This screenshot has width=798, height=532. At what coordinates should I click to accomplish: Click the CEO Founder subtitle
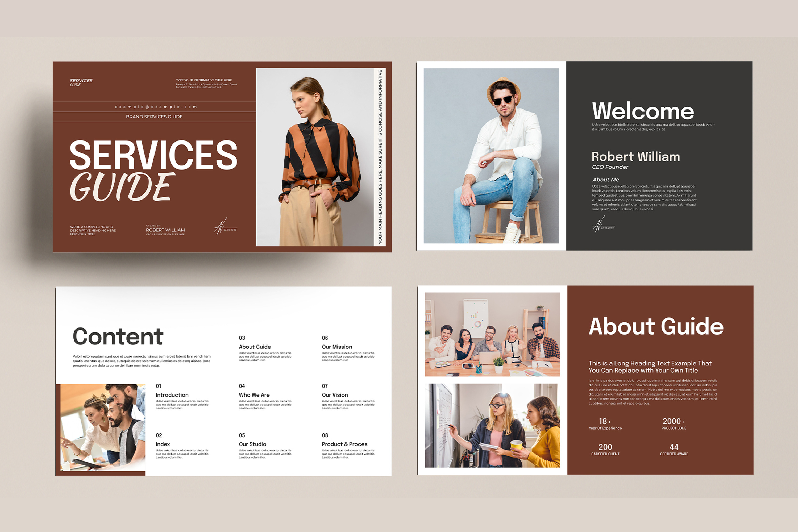click(x=610, y=167)
